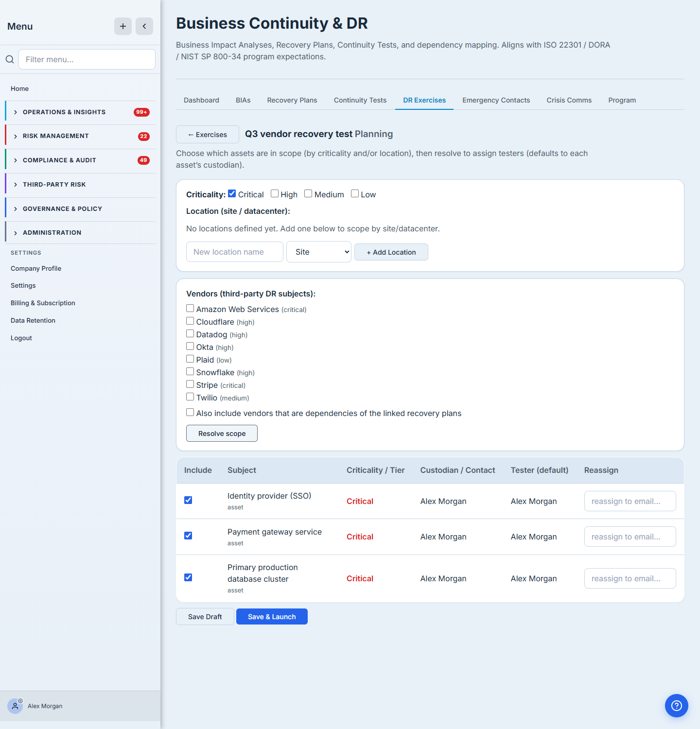Click the Save & Launch button
This screenshot has height=729, width=700.
point(272,617)
